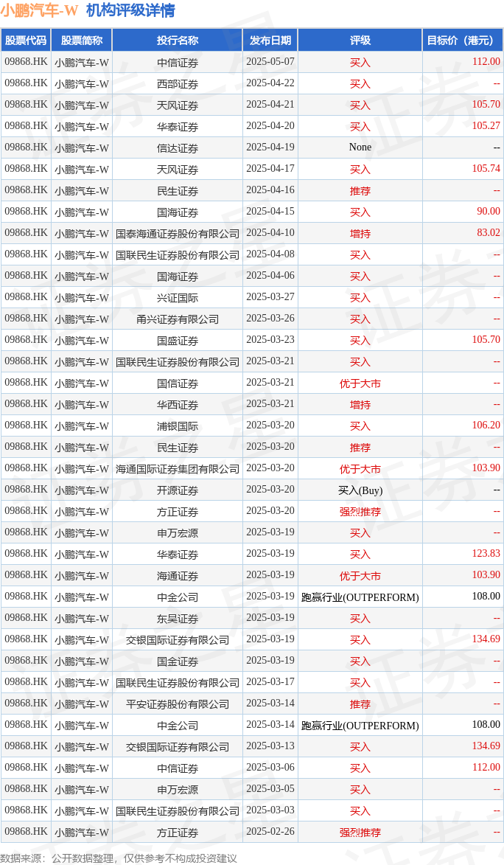Select the 开源证券 institution cell
Screen dimensions: 504x865
click(x=177, y=490)
